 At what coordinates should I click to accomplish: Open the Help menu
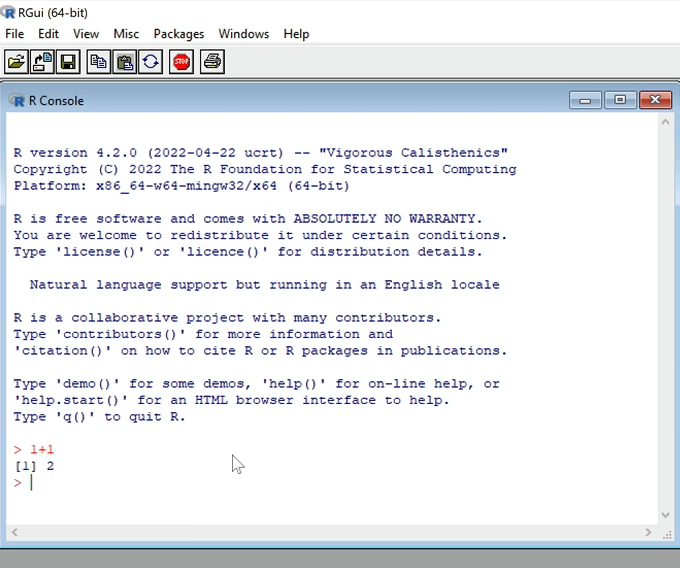click(296, 34)
